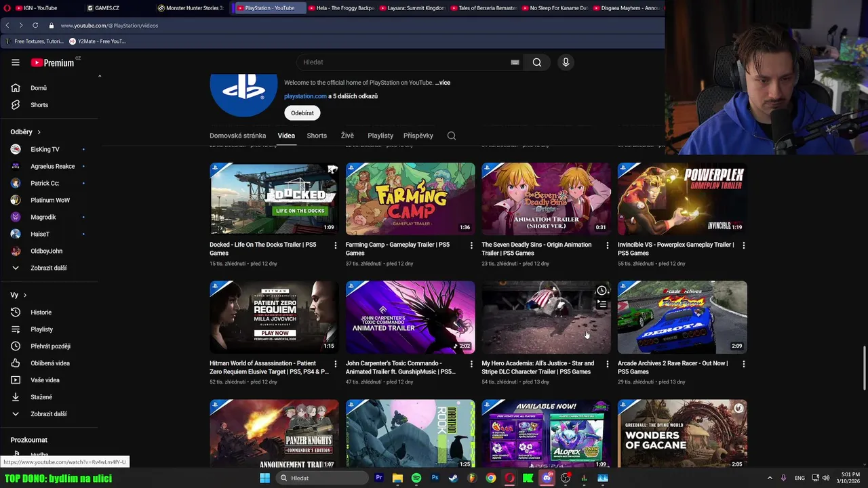
Task: Open the YouTube hamburger guide menu
Action: 16,62
